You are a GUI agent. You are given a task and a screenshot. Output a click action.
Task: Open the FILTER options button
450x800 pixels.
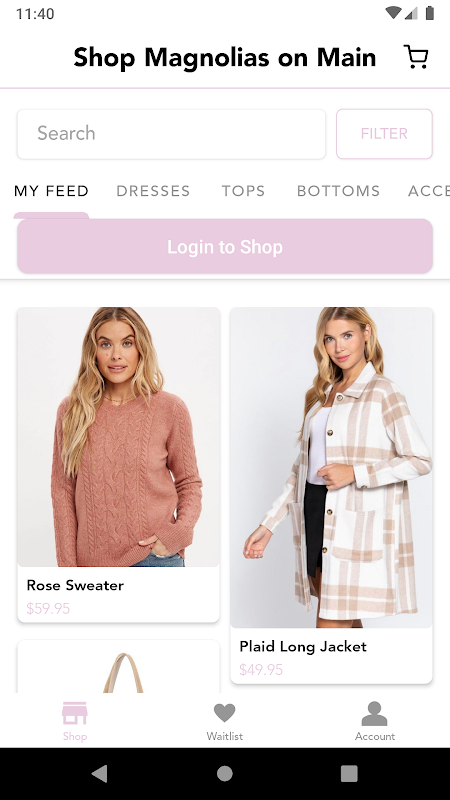tap(384, 134)
